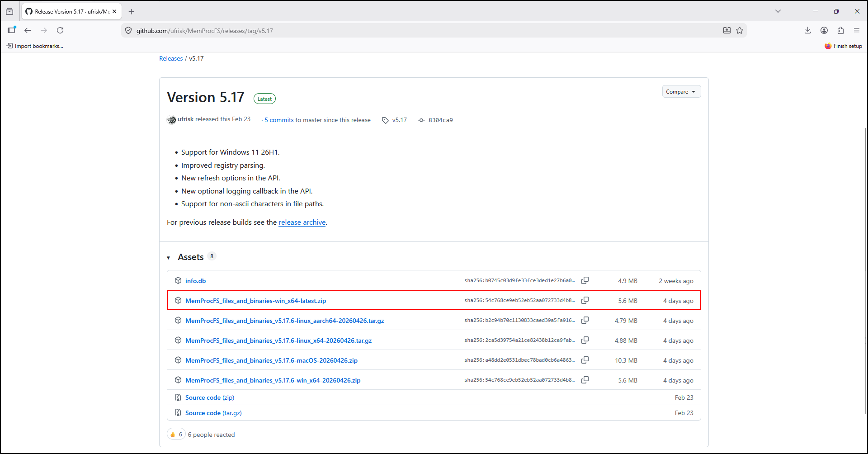The image size is (868, 454).
Task: Click the package icon beside macOS asset
Action: pyautogui.click(x=178, y=360)
